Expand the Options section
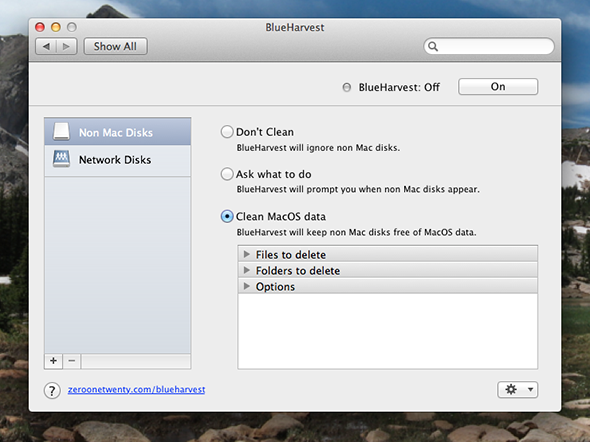This screenshot has height=442, width=590. point(247,286)
